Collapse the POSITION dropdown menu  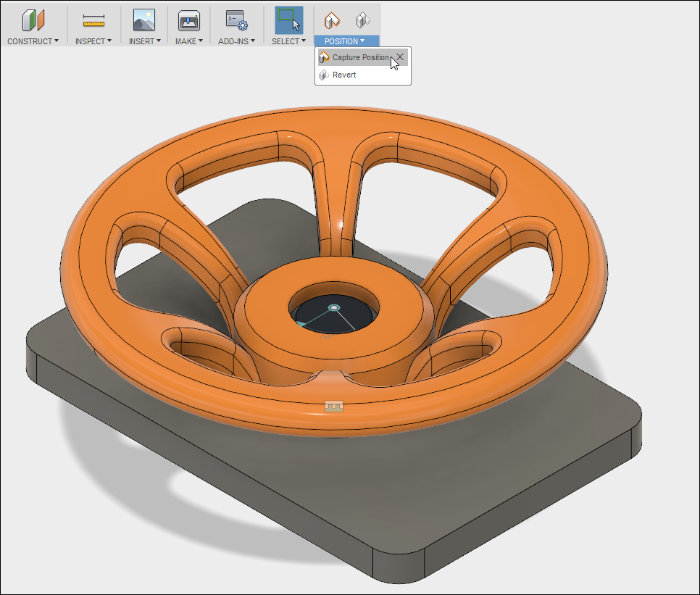345,41
